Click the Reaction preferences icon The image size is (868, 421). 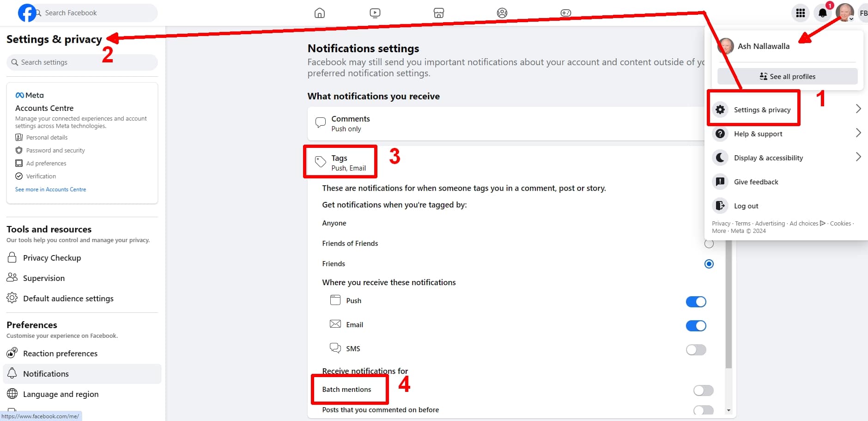(x=12, y=353)
